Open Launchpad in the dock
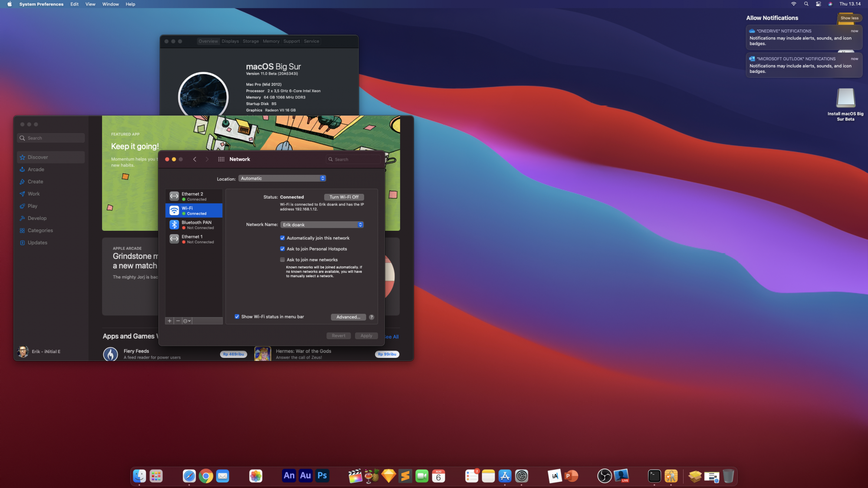The height and width of the screenshot is (488, 868). [156, 476]
